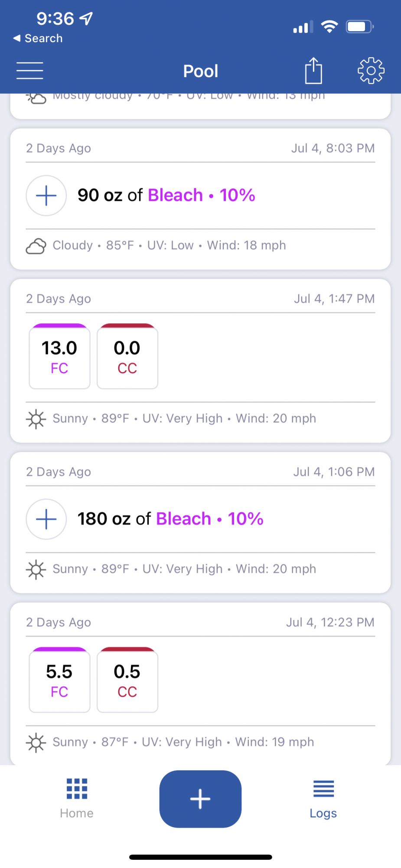
Task: Select the 0.0 CC reading tile
Action: (x=127, y=356)
